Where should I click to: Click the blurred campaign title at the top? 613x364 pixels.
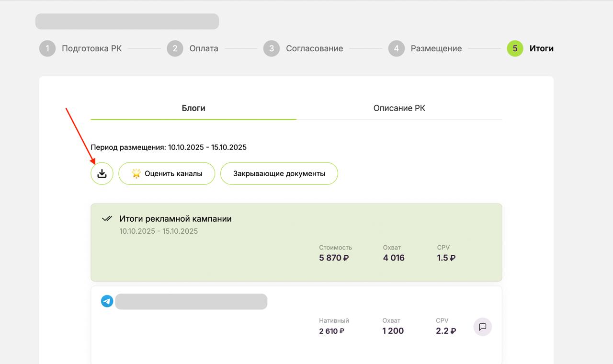point(127,22)
